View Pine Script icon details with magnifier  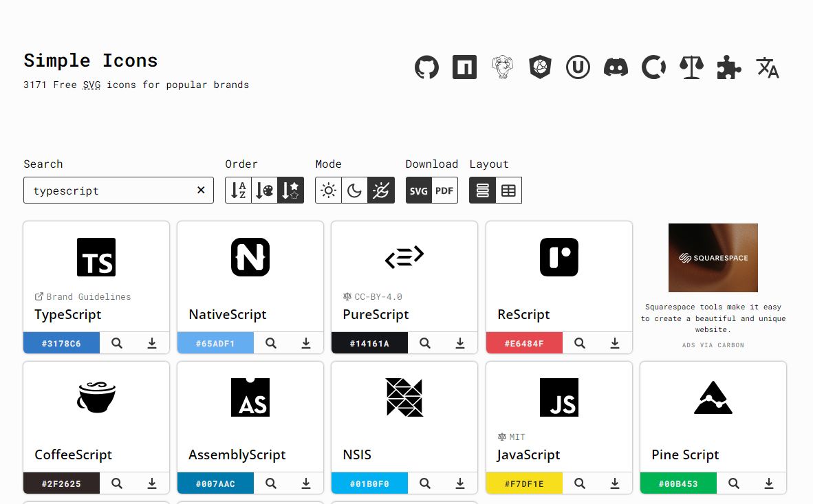(x=734, y=484)
